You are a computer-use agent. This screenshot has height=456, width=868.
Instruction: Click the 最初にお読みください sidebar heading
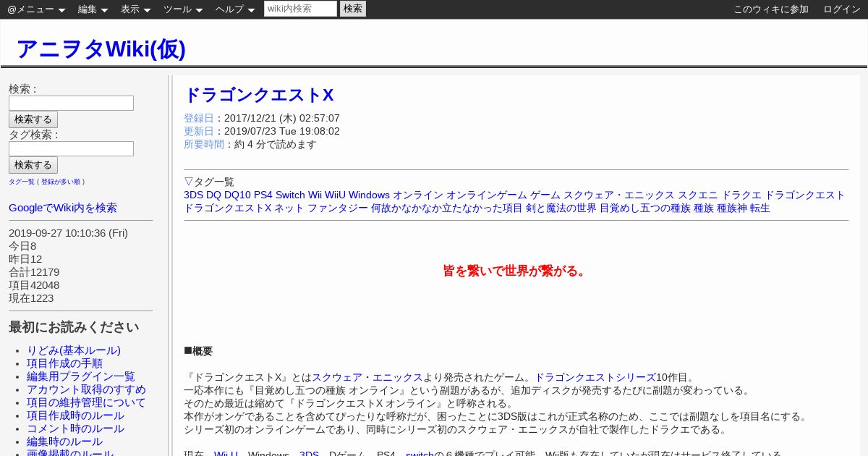point(74,327)
